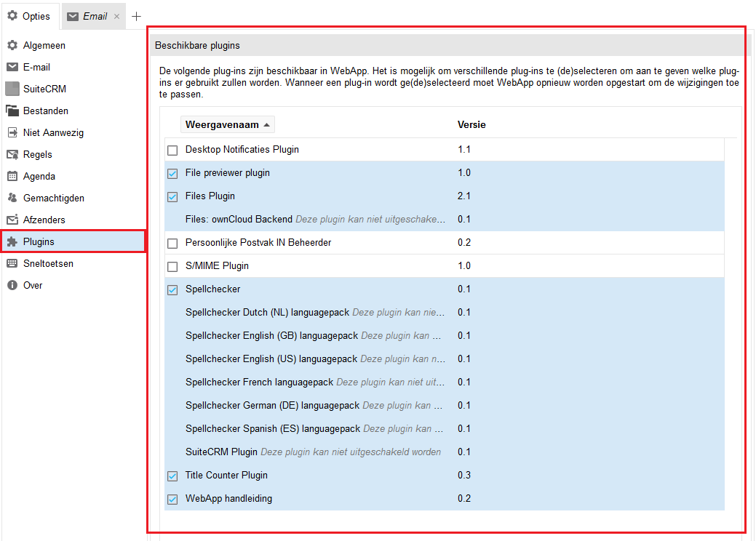Click the Algemeen gear icon

click(x=12, y=45)
